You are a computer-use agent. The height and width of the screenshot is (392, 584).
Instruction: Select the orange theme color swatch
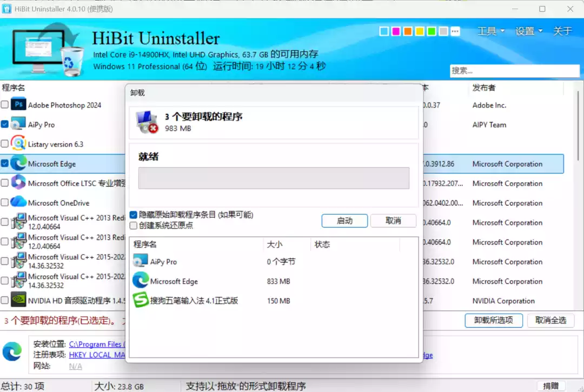(x=408, y=31)
